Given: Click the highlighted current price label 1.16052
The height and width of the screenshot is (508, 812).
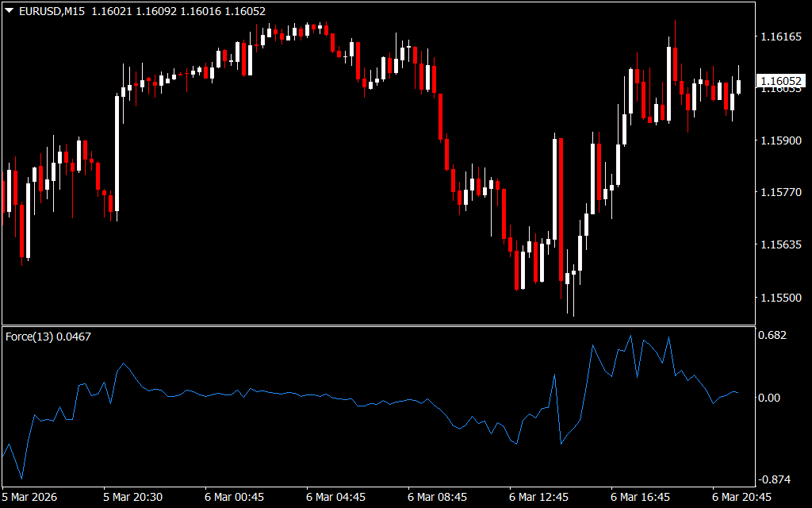Looking at the screenshot, I should click(781, 81).
